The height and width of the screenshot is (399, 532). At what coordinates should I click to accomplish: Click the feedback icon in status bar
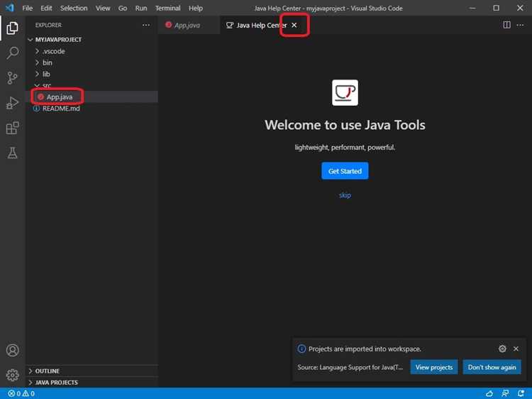pyautogui.click(x=505, y=393)
